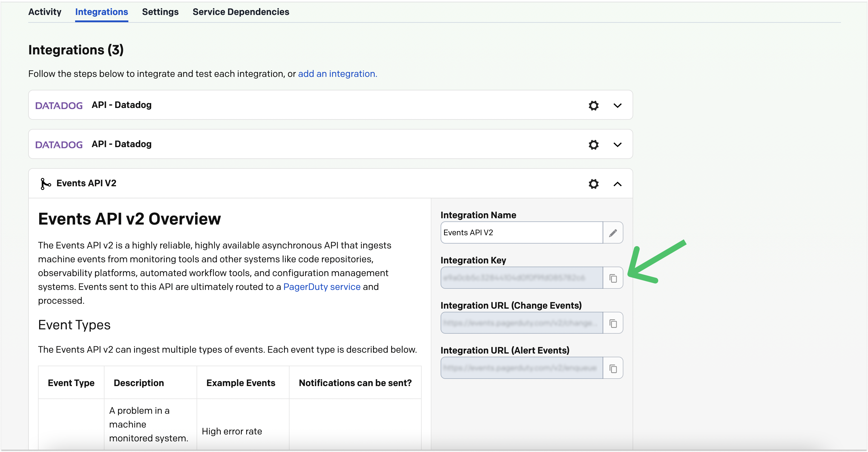Click the second Datadog logo
The image size is (868, 452).
coord(59,145)
